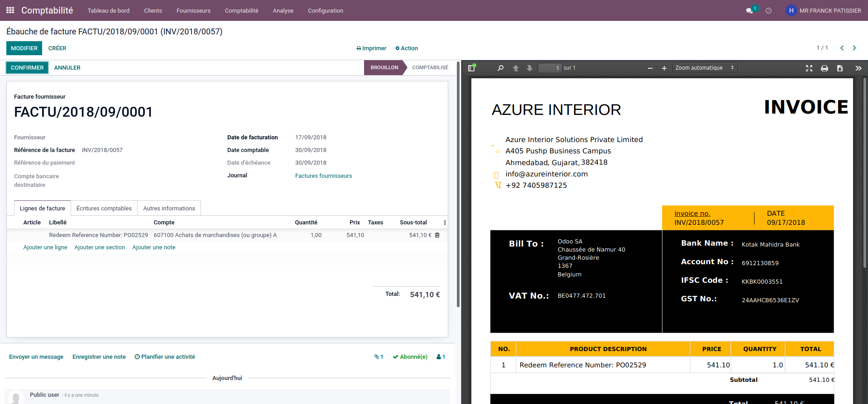868x404 pixels.
Task: Click the invoice no. link in PDF
Action: tap(692, 214)
